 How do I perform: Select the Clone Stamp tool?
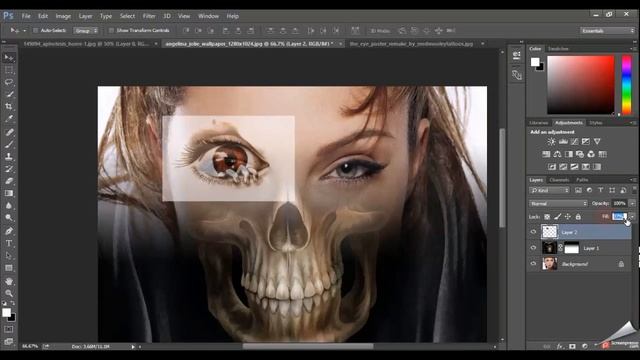[9, 157]
